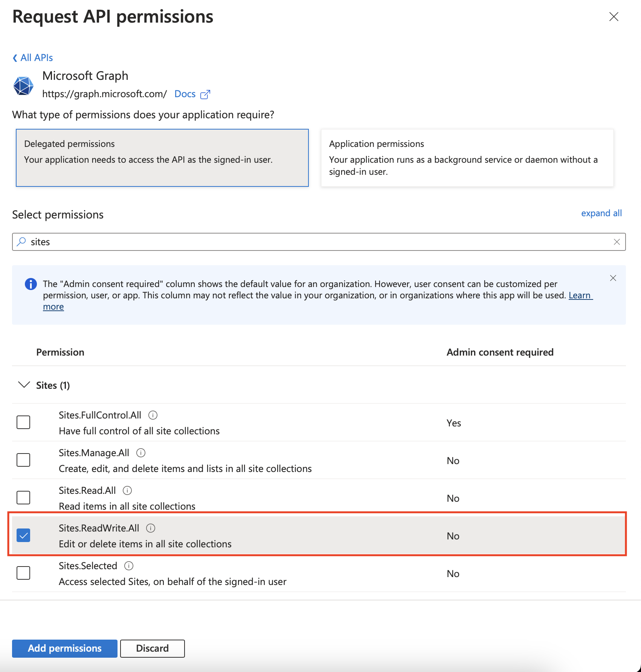The height and width of the screenshot is (672, 641).
Task: Uncheck the Sites.ReadWrite.All permission
Action: 23,535
